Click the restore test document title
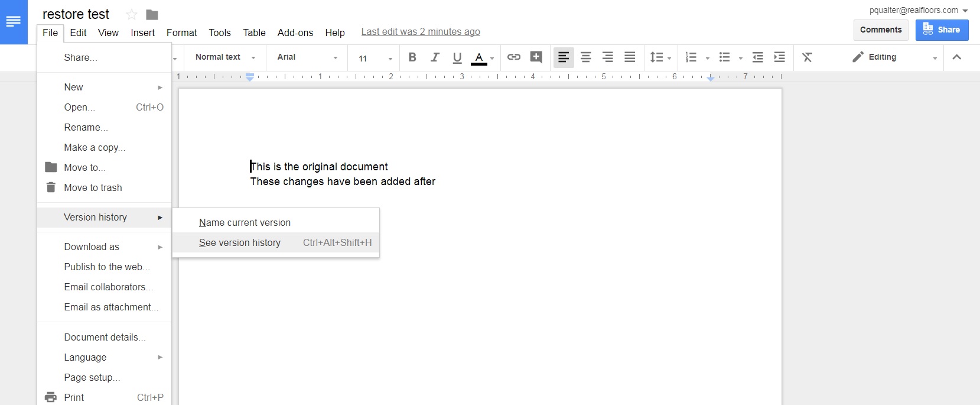Screen dimensions: 980x405 click(x=76, y=14)
